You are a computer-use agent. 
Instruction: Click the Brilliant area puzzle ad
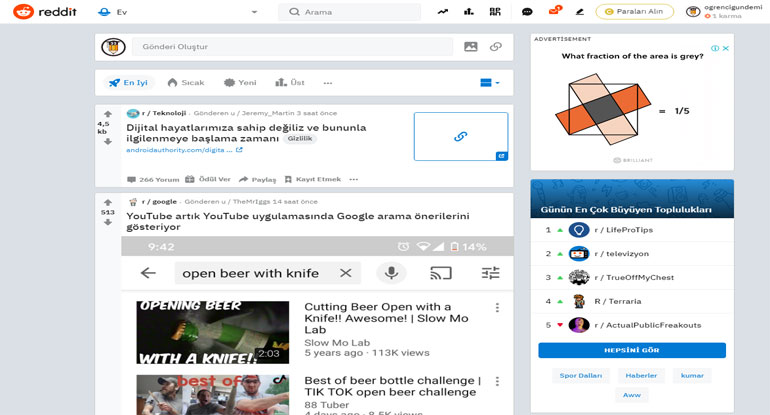click(632, 105)
